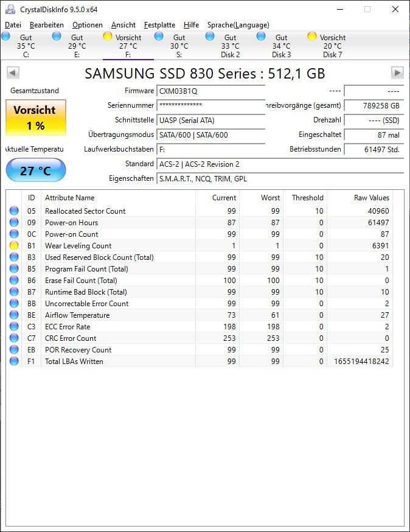Click the Gesamtzustand label
This screenshot has height=532, width=410.
[35, 91]
